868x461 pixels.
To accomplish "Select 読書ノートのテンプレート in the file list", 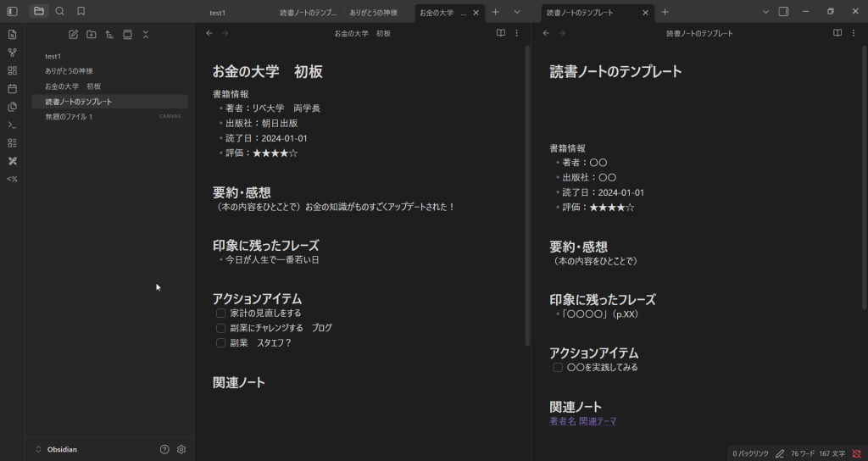I will pos(109,102).
